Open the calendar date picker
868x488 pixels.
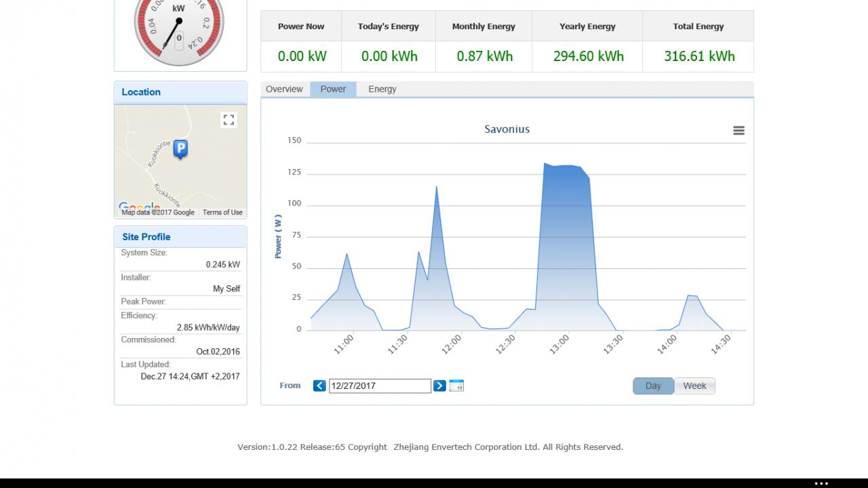pyautogui.click(x=456, y=386)
